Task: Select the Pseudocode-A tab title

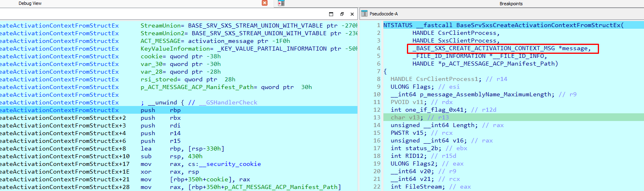Action: point(383,14)
